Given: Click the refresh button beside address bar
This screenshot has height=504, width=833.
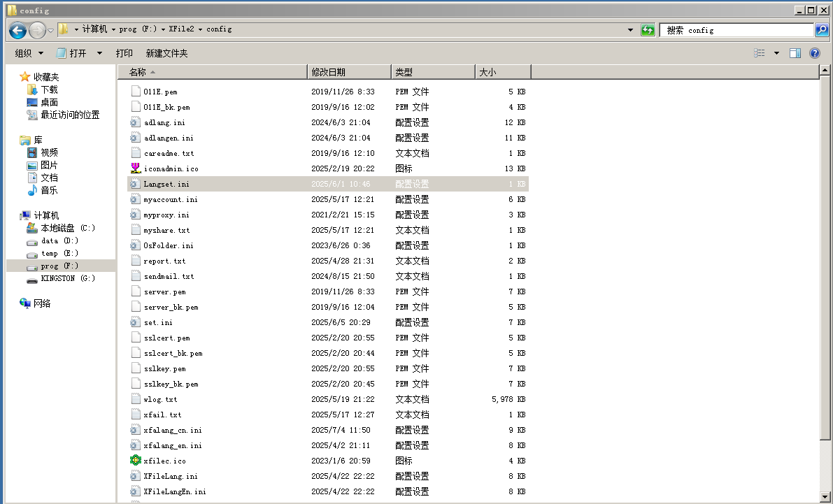Looking at the screenshot, I should click(x=648, y=30).
